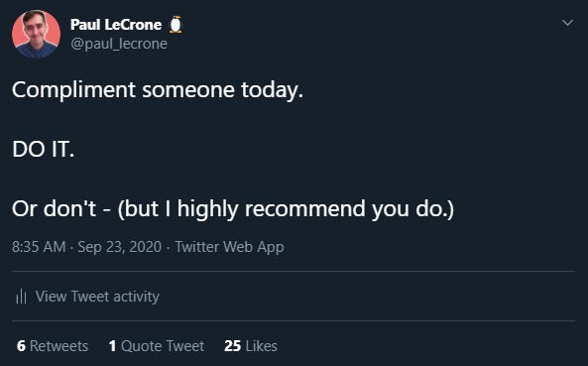Click the bold number 25 count
This screenshot has width=588, height=366.
pyautogui.click(x=232, y=346)
